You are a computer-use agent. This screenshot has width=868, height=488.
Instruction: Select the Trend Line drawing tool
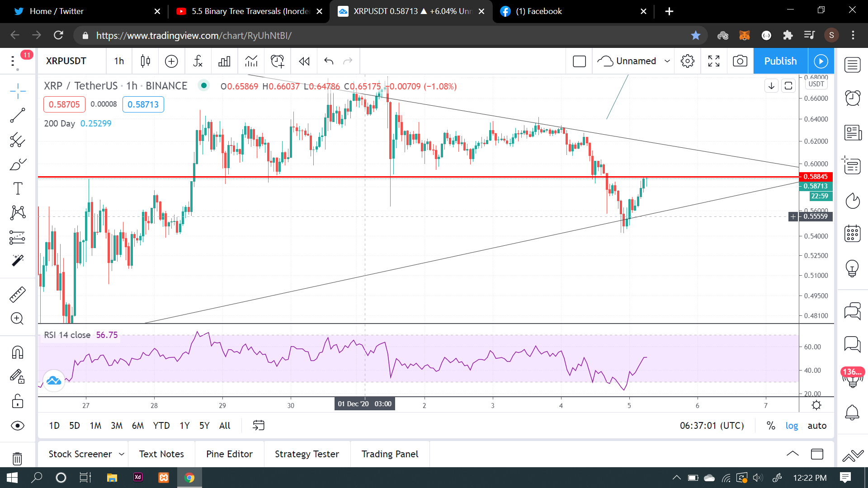(x=17, y=116)
